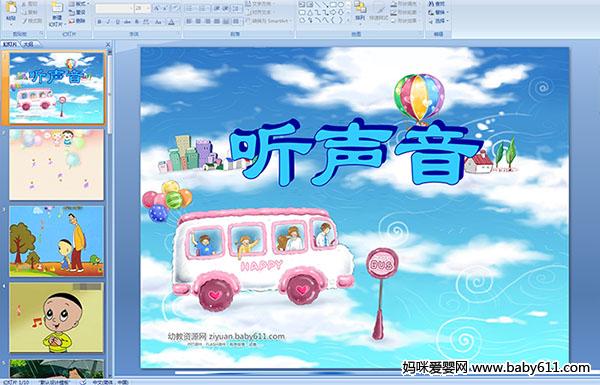600x385 pixels.
Task: Toggle Underline formatting
Action: (117, 22)
